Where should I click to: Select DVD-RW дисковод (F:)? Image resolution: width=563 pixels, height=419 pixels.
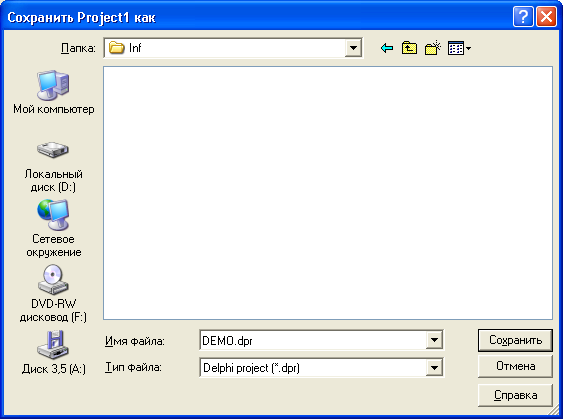(53, 293)
